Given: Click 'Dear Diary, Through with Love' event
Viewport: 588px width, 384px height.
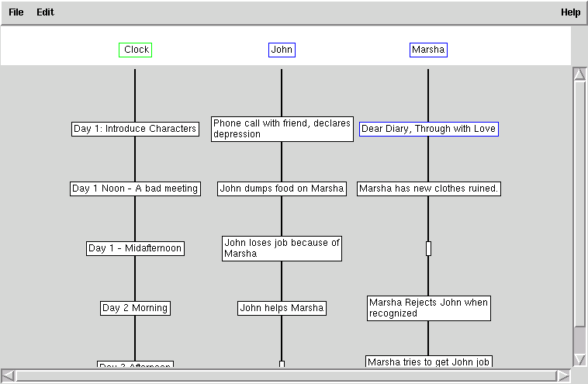Looking at the screenshot, I should click(x=428, y=129).
